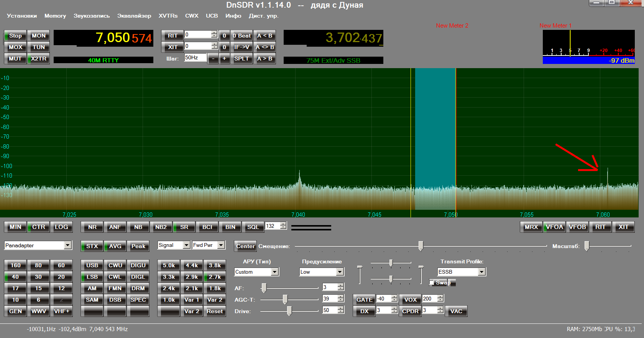Open the Panadapter display mode dropdown
The image size is (644, 338).
click(x=68, y=245)
